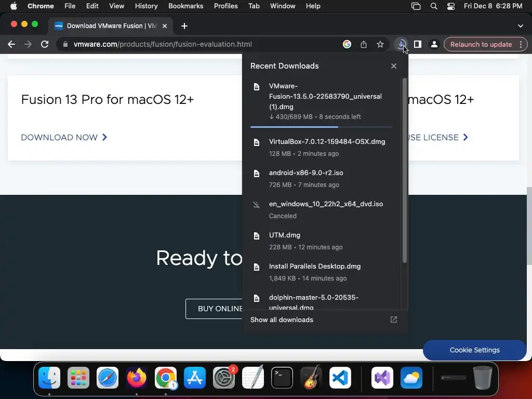The width and height of the screenshot is (532, 399).
Task: Click Show all downloads
Action: [282, 320]
